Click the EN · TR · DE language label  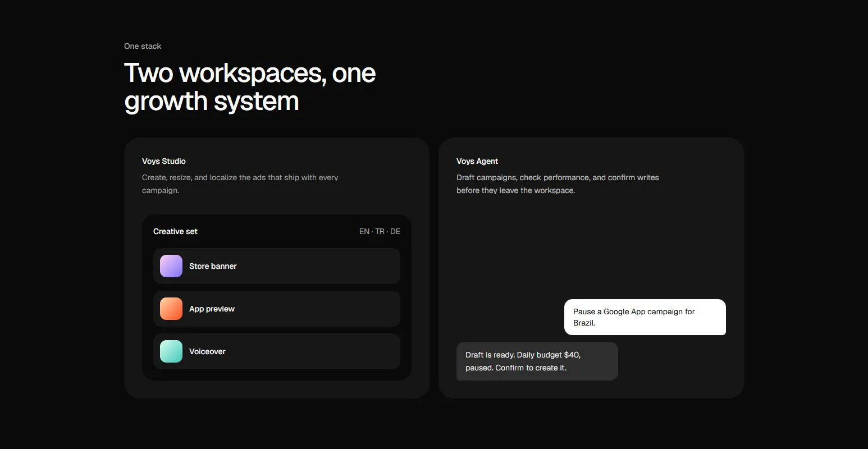pyautogui.click(x=380, y=231)
